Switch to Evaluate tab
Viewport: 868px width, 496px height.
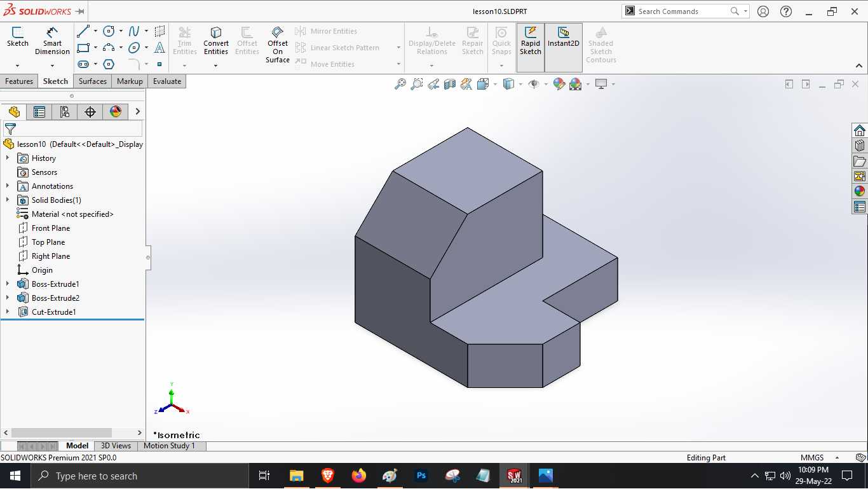[167, 81]
